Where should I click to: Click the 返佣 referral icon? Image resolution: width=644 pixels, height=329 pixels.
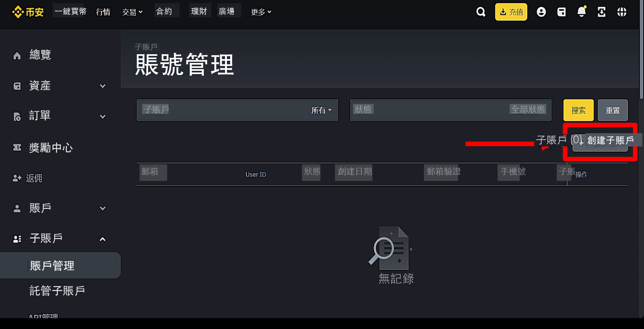coord(17,178)
